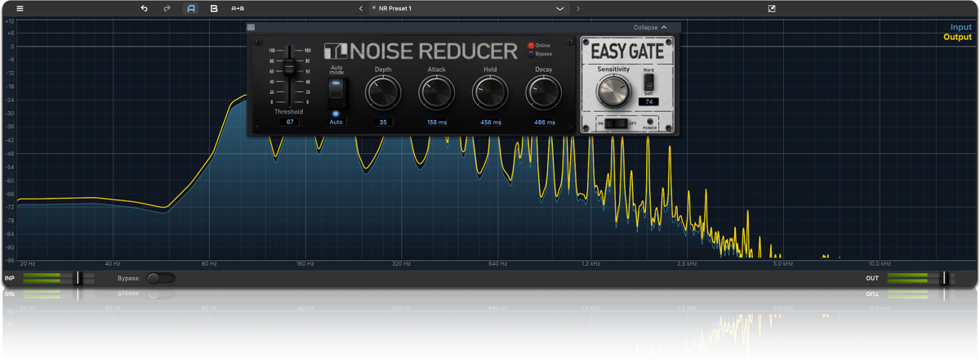Click the Noise Reducer Bypass indicator
This screenshot has width=980, height=363.
(x=531, y=53)
